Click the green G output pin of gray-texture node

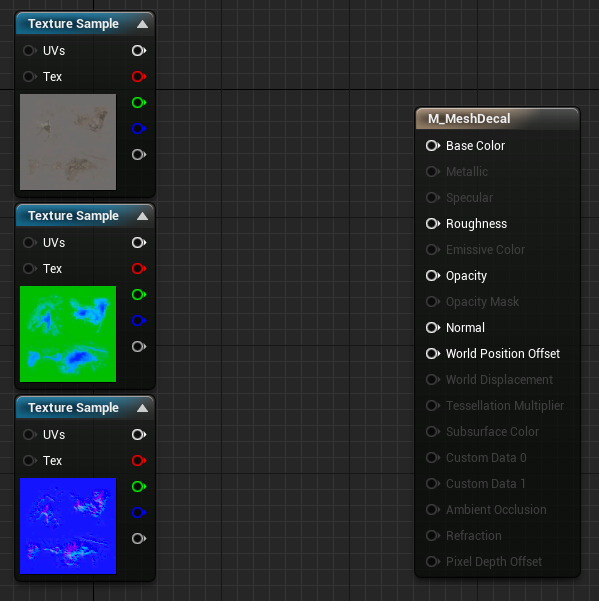tap(139, 103)
